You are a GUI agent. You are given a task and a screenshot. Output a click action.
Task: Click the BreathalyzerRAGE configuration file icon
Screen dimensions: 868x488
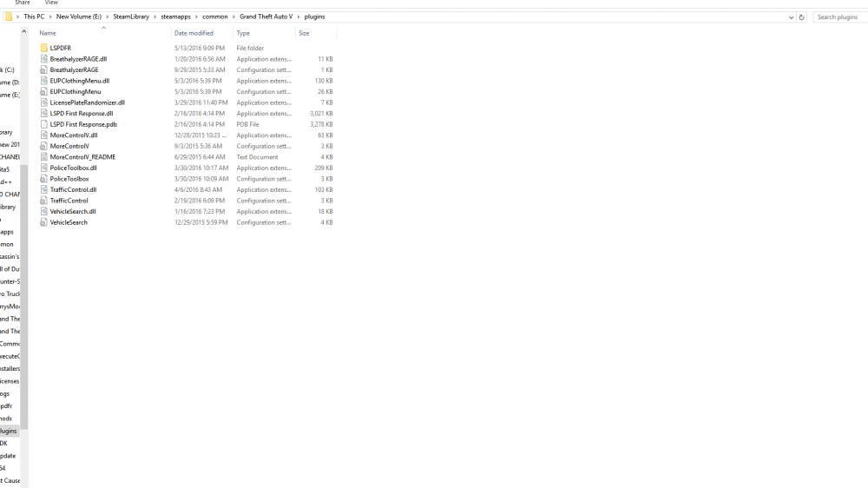43,69
